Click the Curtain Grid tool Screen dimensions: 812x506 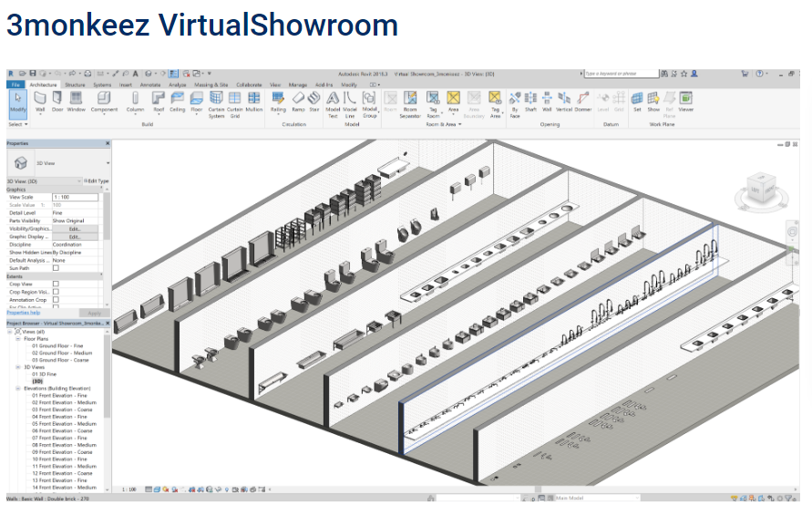[235, 101]
